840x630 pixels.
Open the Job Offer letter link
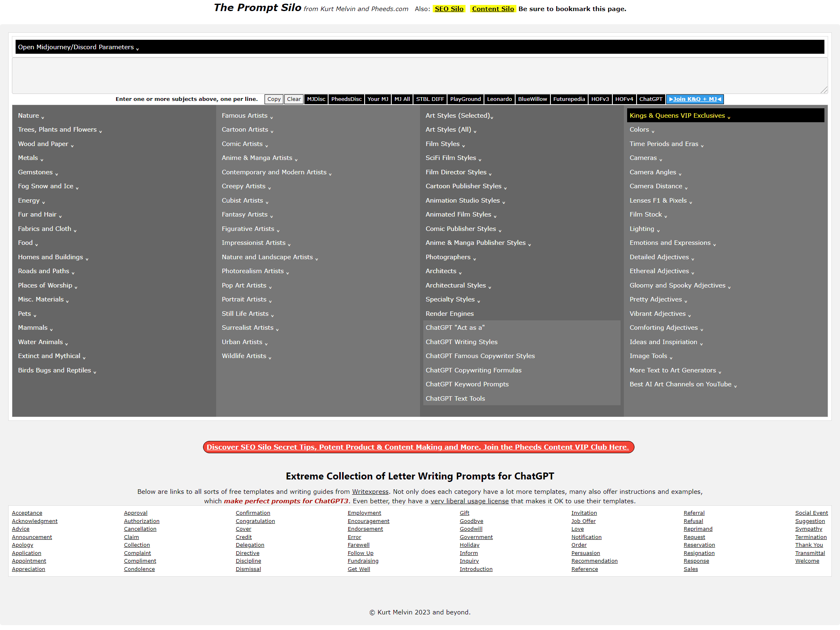click(x=583, y=521)
